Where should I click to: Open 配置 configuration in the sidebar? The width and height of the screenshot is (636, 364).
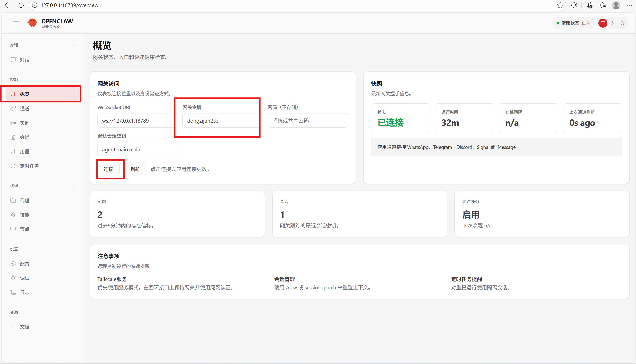(25, 264)
